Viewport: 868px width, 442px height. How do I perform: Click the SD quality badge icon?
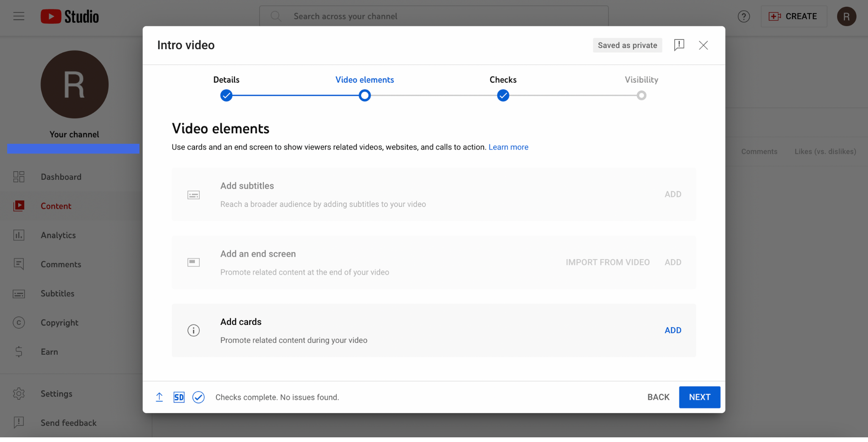179,397
